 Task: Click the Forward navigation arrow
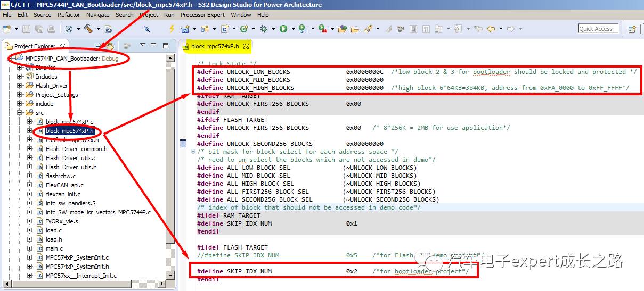[x=510, y=29]
